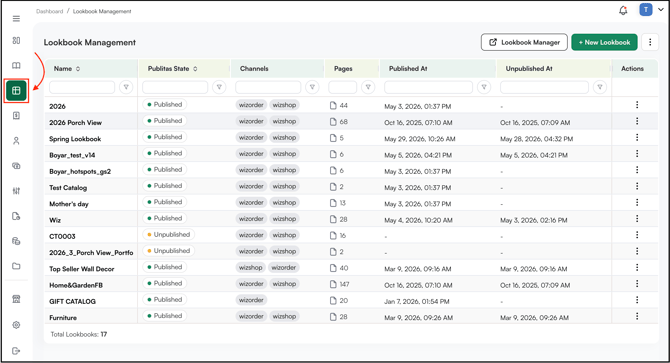Click the user avatar T
Screen dimensions: 670x363
click(x=646, y=9)
